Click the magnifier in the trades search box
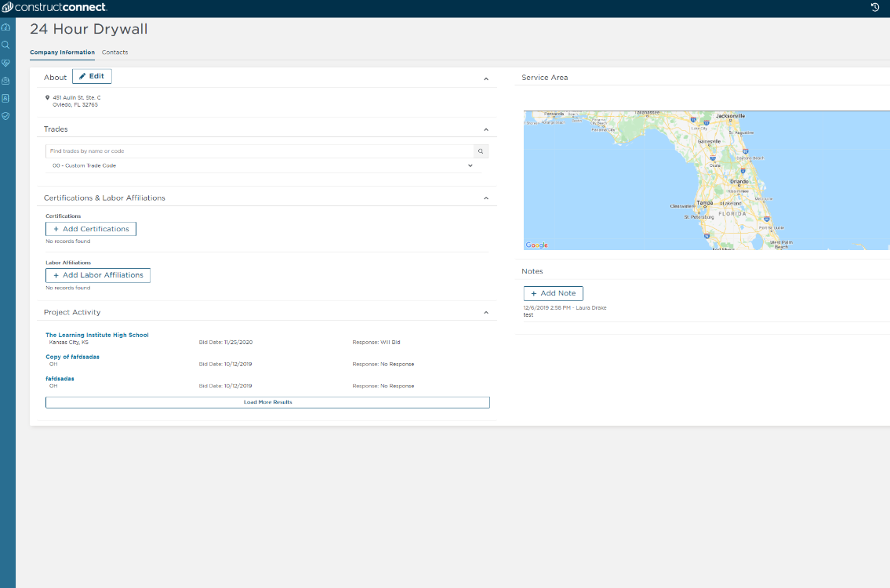The image size is (890, 588). pos(480,151)
